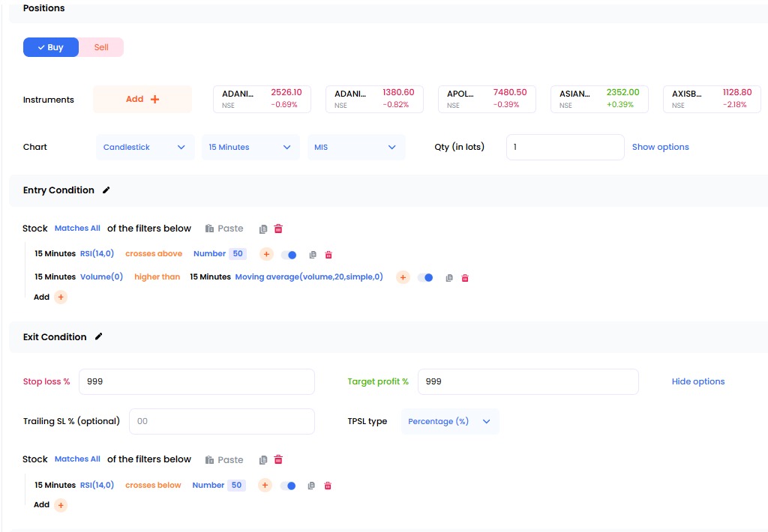Image resolution: width=768 pixels, height=532 pixels.
Task: Edit Entry Condition with pencil icon
Action: (x=106, y=190)
